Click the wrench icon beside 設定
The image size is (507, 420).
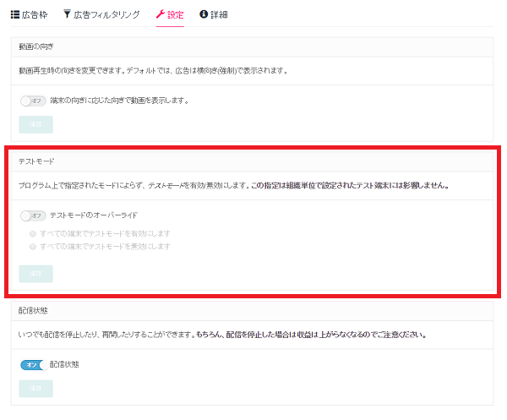click(x=161, y=14)
